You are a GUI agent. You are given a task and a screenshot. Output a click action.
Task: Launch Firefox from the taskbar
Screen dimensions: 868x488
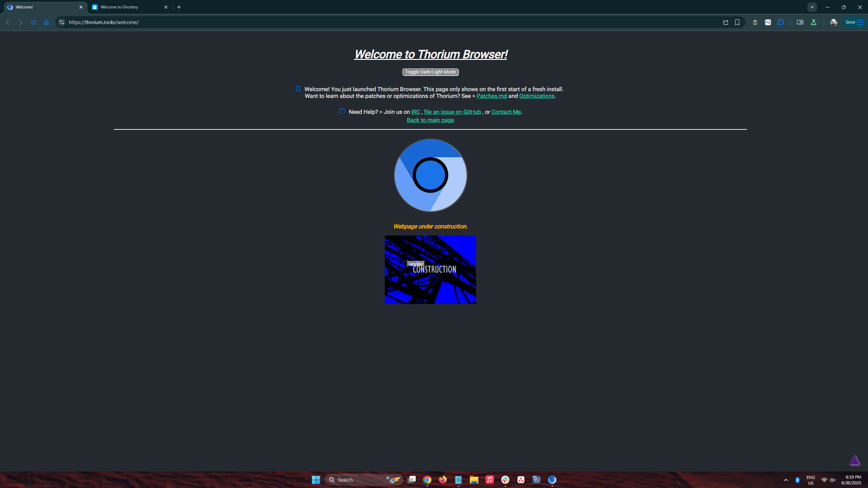click(x=442, y=480)
